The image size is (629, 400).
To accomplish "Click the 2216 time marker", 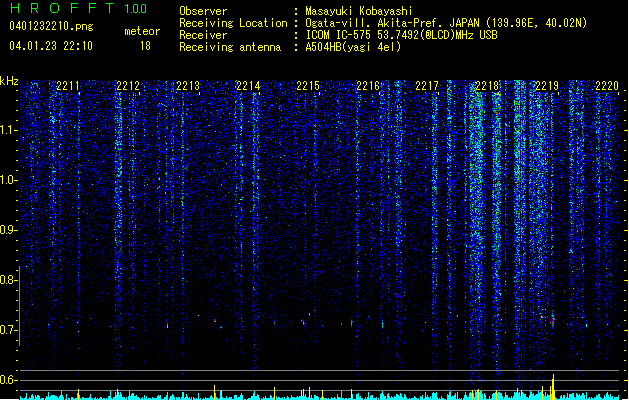I will pyautogui.click(x=368, y=85).
